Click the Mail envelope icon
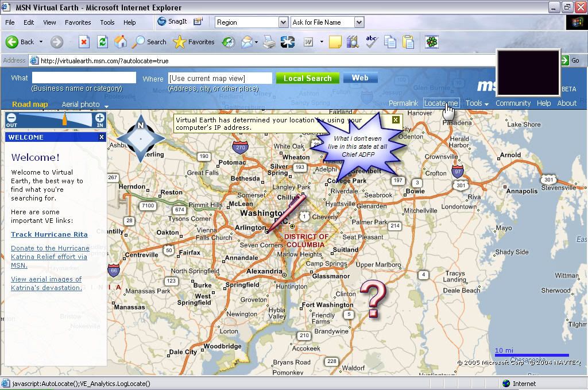 point(247,42)
